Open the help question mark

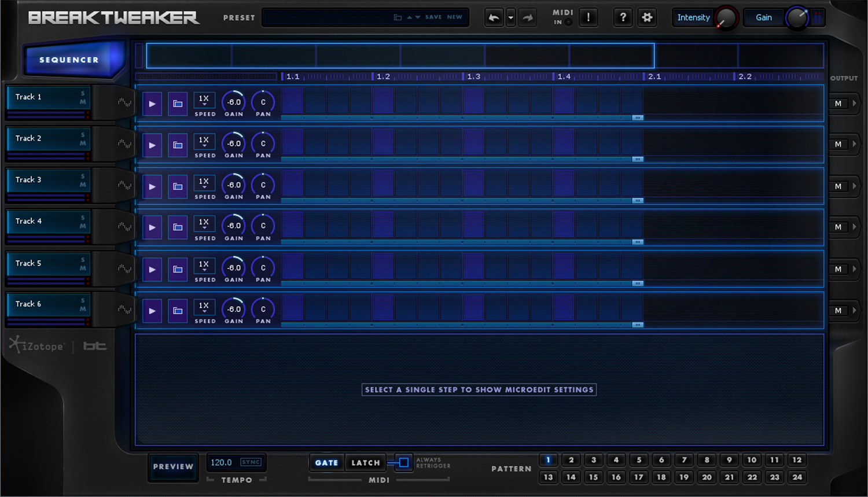pyautogui.click(x=623, y=17)
